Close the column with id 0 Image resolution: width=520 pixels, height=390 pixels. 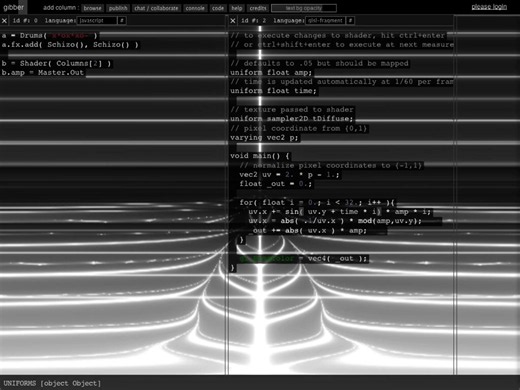click(x=4, y=21)
